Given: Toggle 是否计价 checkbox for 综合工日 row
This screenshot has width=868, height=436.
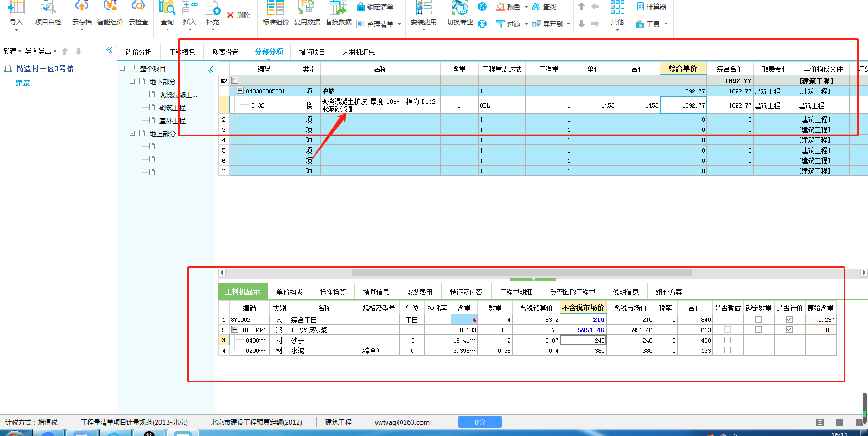Looking at the screenshot, I should (x=789, y=319).
